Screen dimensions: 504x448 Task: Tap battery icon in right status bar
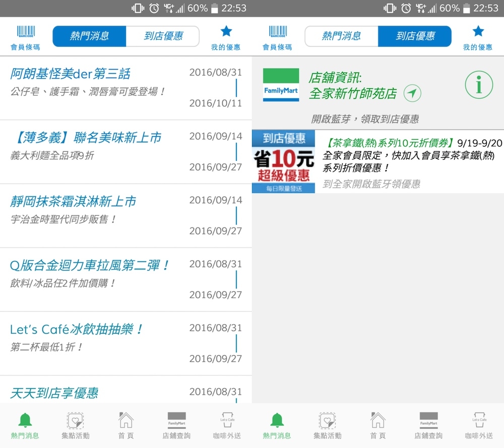(467, 8)
